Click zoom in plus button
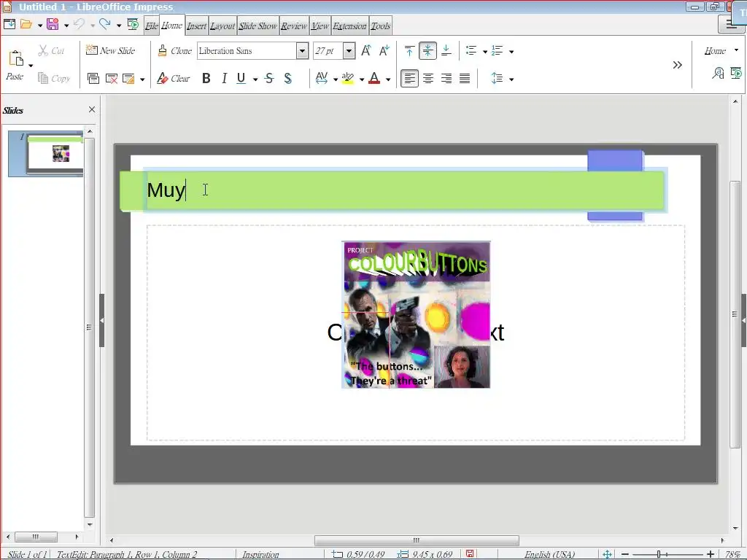747x560 pixels. (711, 554)
